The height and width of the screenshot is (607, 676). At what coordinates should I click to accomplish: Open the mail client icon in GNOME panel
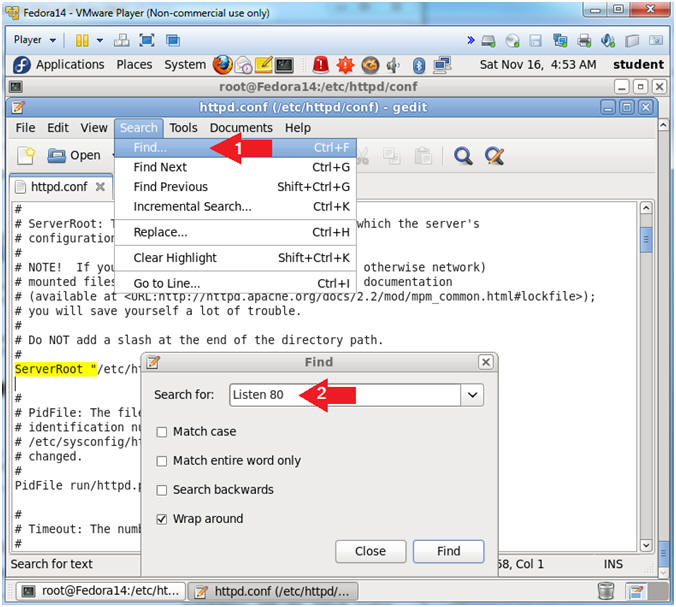point(244,65)
